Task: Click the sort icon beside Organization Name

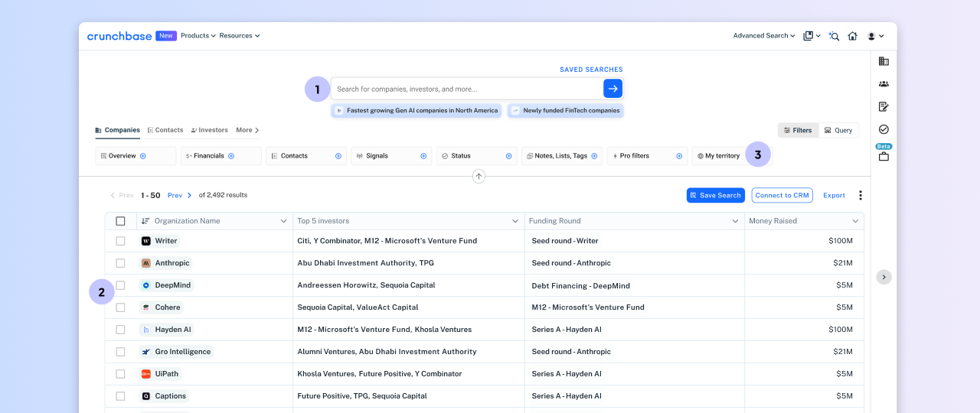Action: tap(145, 221)
